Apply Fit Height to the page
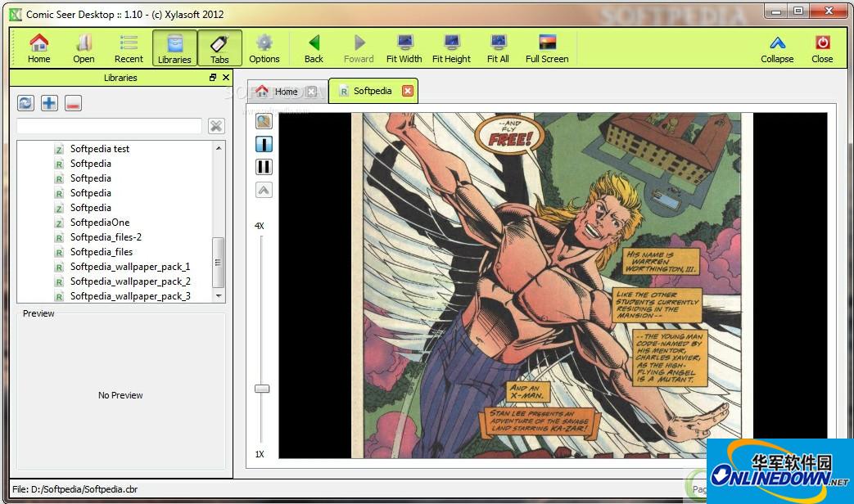This screenshot has width=854, height=504. (451, 48)
